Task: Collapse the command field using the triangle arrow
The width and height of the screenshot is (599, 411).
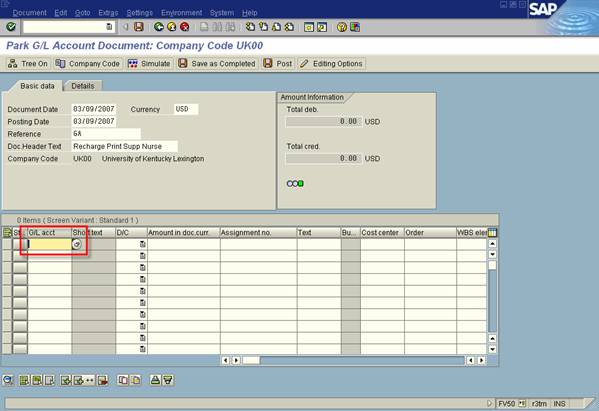Action: [125, 27]
